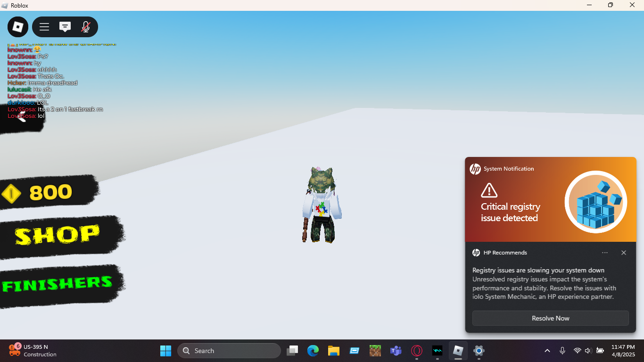Click durkiooo's 'LOL' chat message
The image size is (644, 362).
pos(43,103)
